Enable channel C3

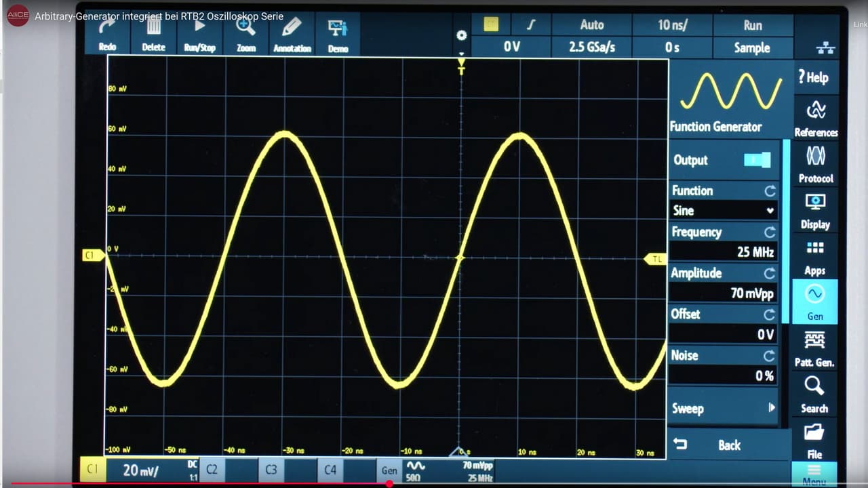click(271, 469)
